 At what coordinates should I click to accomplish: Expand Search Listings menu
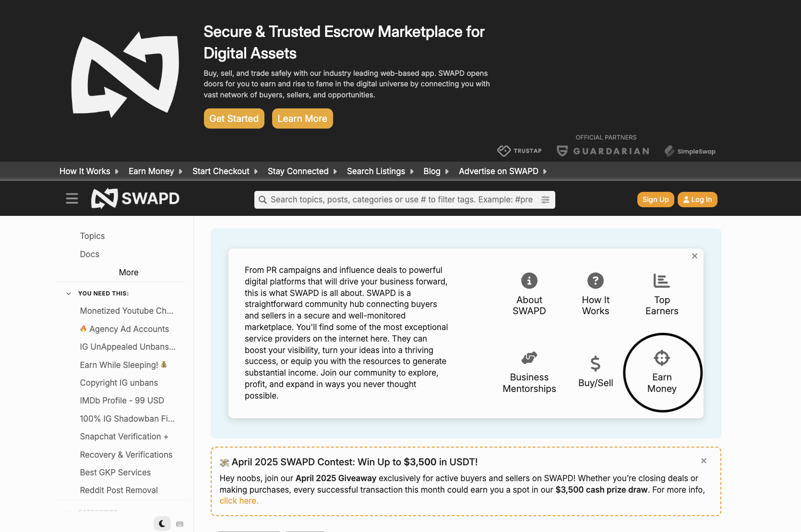click(381, 171)
